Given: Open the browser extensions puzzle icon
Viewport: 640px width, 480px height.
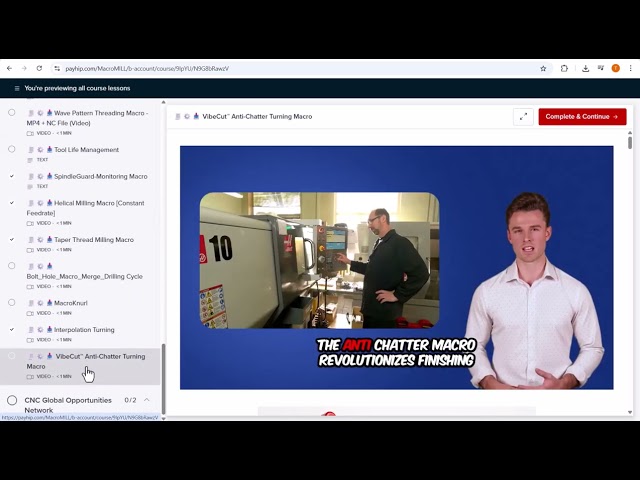Looking at the screenshot, I should tap(564, 69).
